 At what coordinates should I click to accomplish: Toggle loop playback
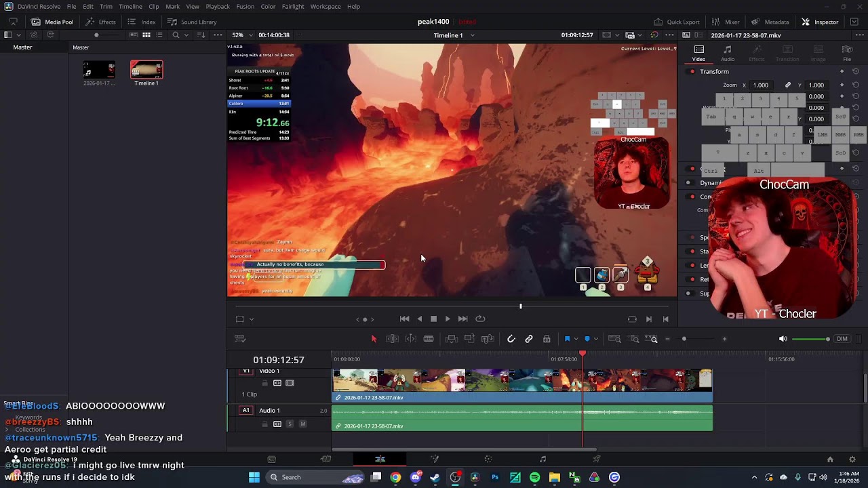[x=480, y=319]
